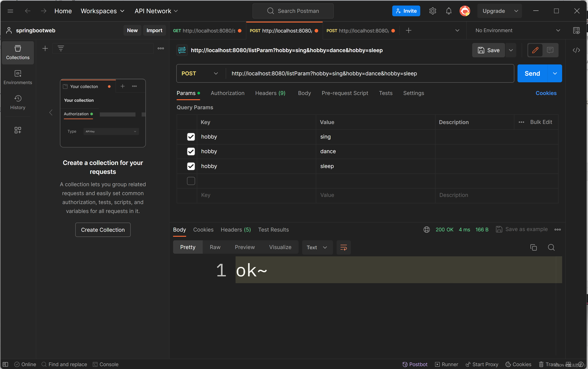
Task: Uncheck the hobby dance parameter checkbox
Action: pos(191,151)
